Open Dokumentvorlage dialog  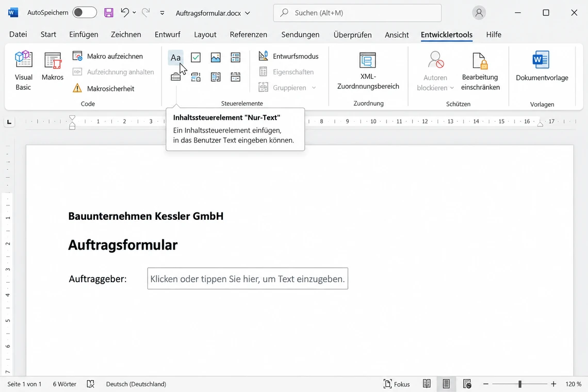click(542, 67)
